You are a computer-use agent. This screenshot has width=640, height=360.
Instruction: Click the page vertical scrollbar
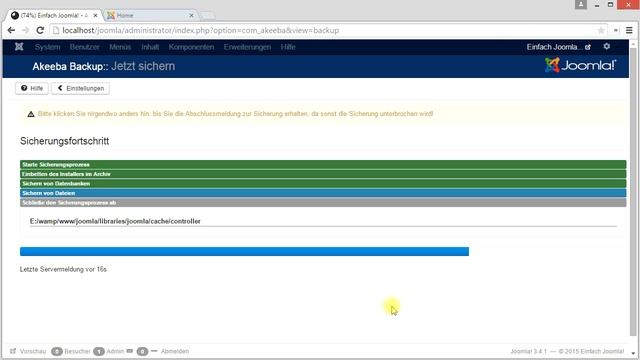633,192
